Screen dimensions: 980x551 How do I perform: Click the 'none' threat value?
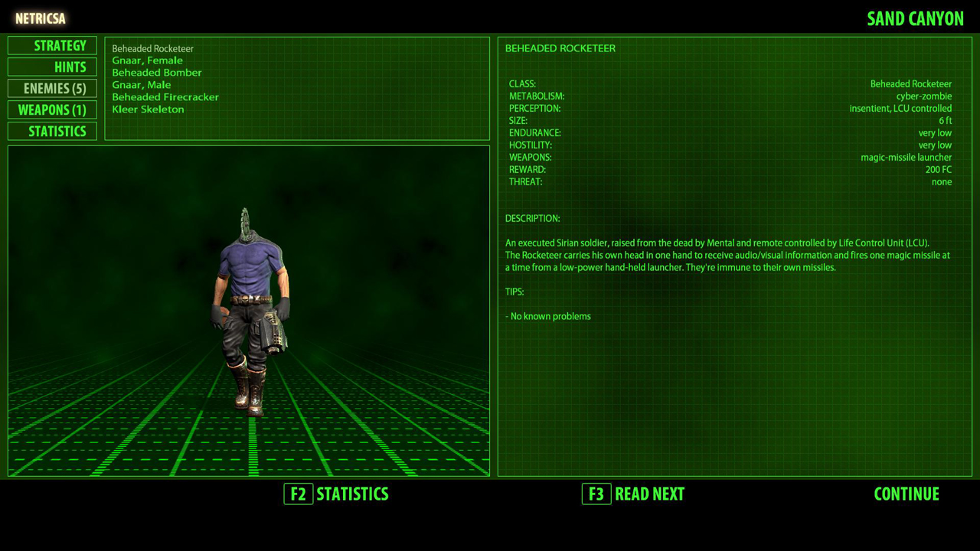[x=942, y=182]
